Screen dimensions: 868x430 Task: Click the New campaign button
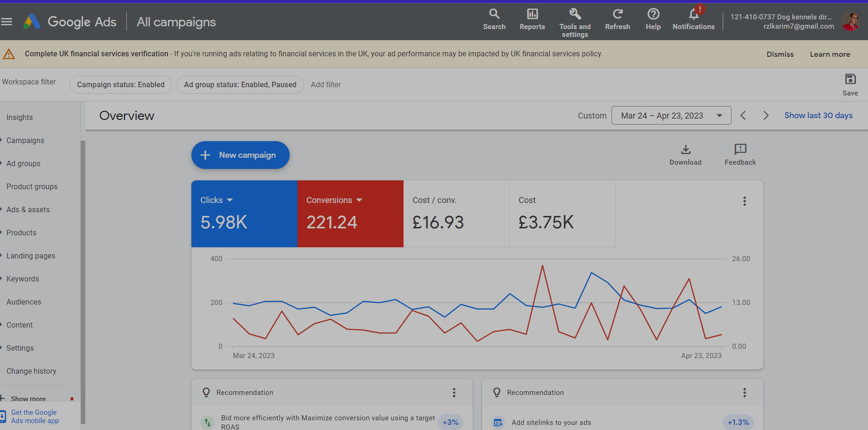(x=240, y=155)
